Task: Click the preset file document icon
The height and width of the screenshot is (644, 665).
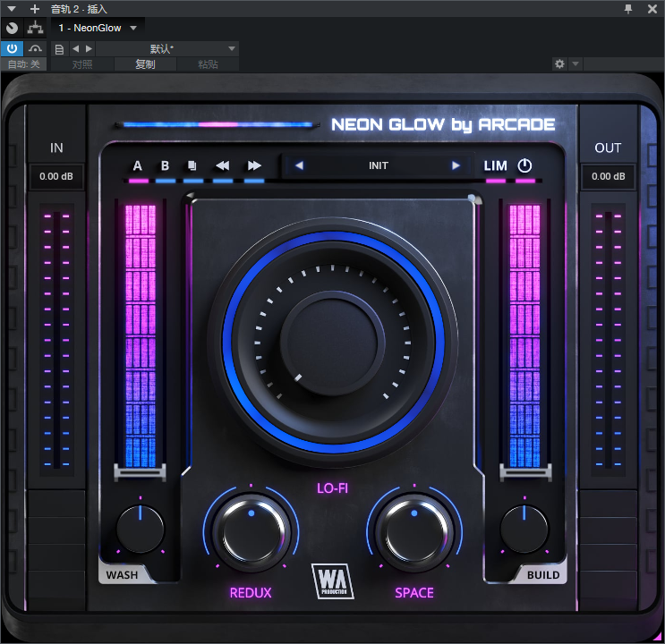Action: 59,49
